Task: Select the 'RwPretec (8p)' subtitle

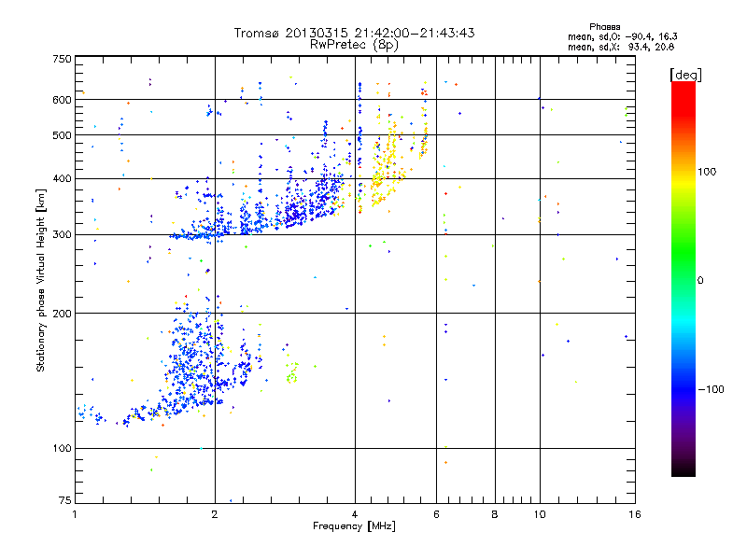Action: (x=354, y=45)
